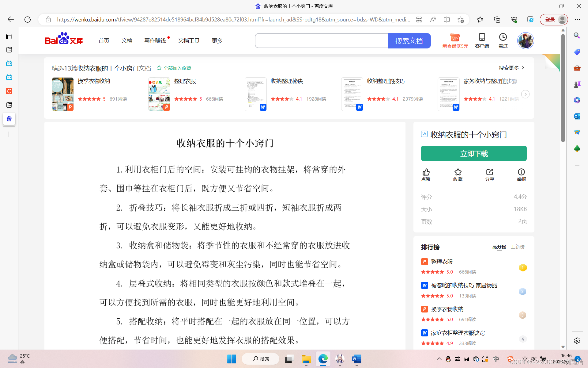Refresh the page with the reload icon
Viewport: 588px width, 368px height.
[x=28, y=20]
